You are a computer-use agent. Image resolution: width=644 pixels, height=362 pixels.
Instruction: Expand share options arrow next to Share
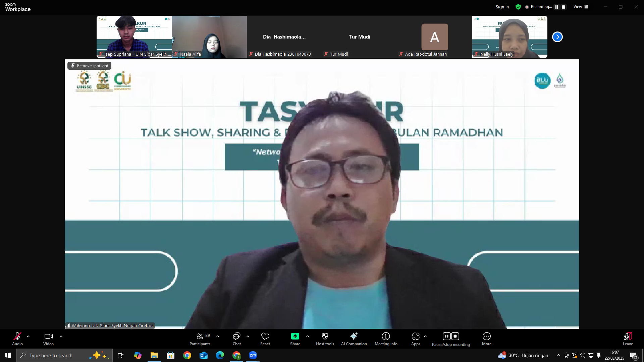click(308, 336)
